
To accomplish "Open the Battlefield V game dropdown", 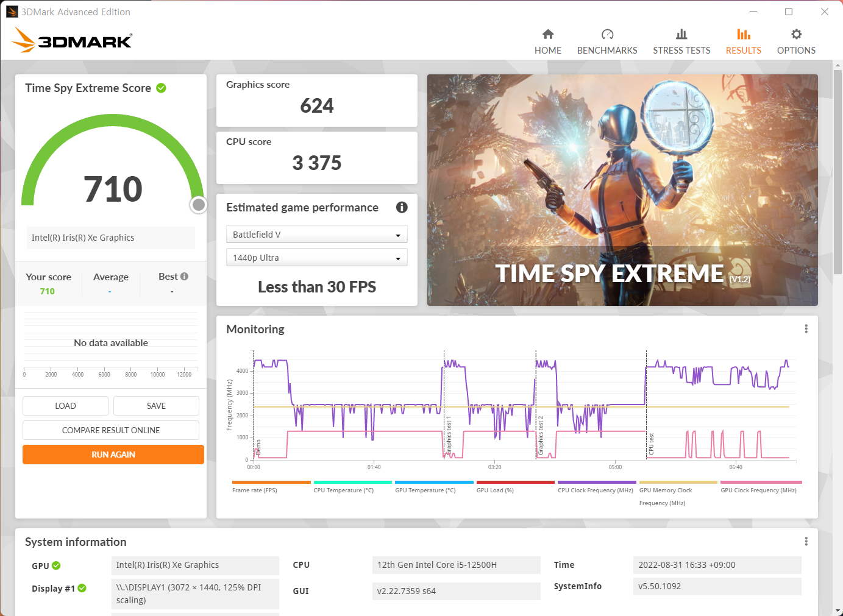I will tap(316, 235).
